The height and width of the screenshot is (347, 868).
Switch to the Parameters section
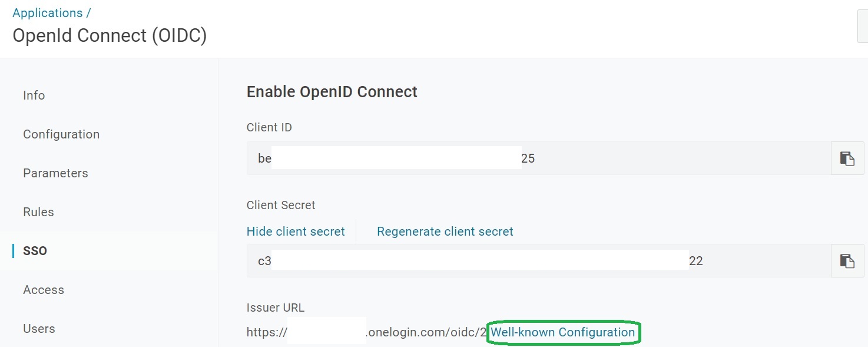click(x=55, y=173)
